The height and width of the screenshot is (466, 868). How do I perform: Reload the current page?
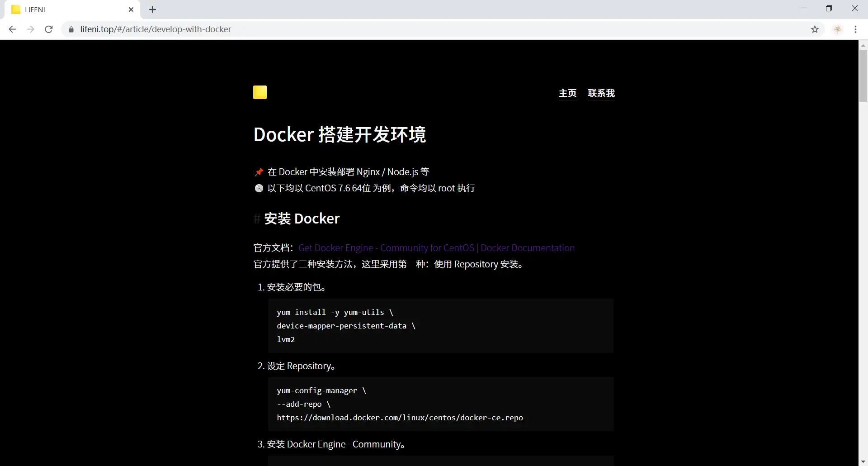[48, 29]
